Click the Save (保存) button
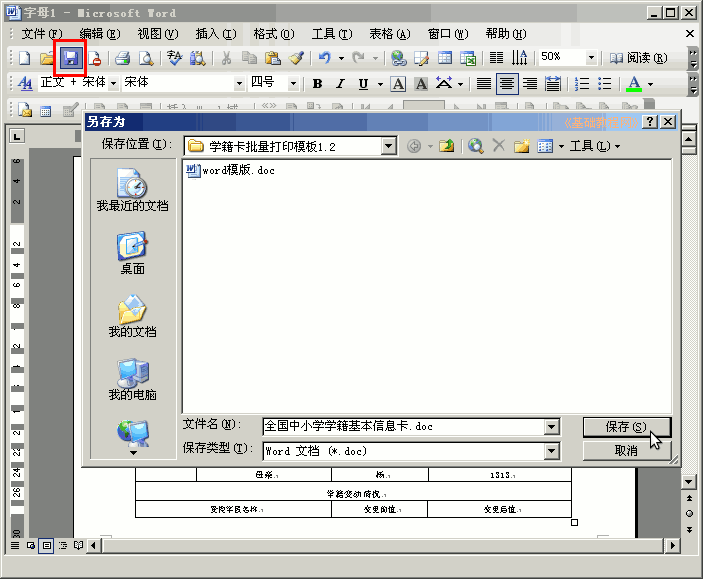Screen dimensions: 703x579 tap(626, 427)
